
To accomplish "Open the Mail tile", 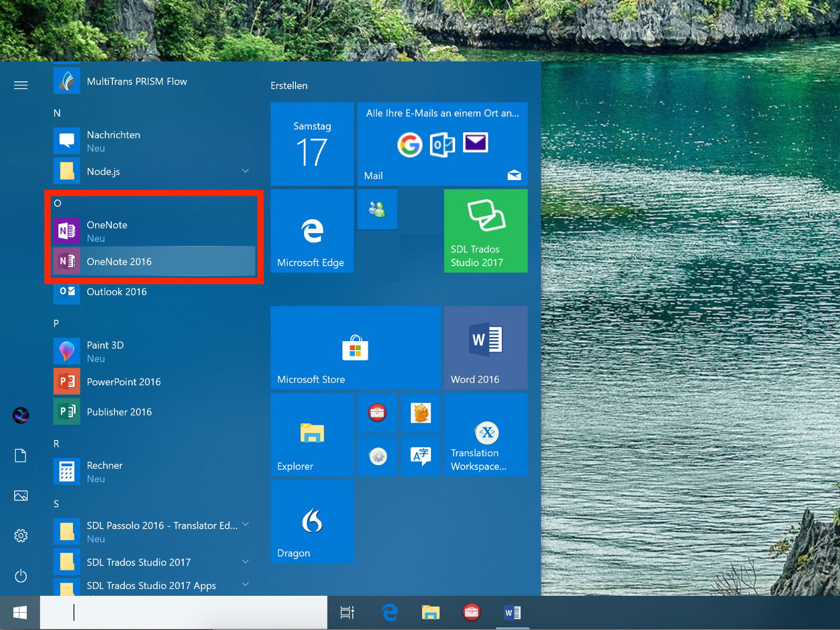I will pos(443,144).
